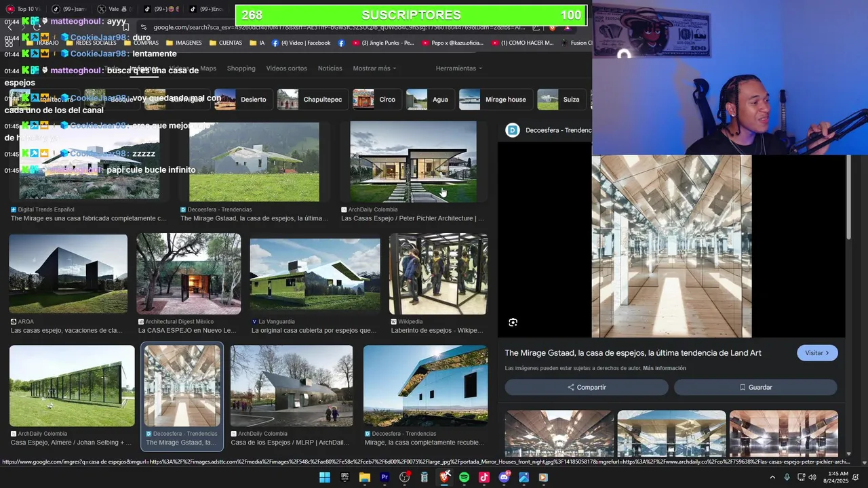Open Spotify from the taskbar
Image resolution: width=868 pixels, height=488 pixels.
[x=464, y=477]
